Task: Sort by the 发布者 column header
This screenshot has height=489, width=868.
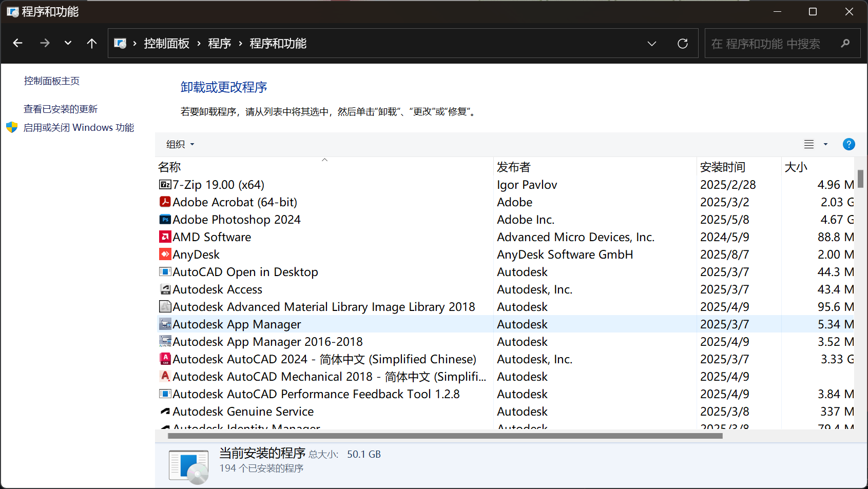Action: [595, 167]
